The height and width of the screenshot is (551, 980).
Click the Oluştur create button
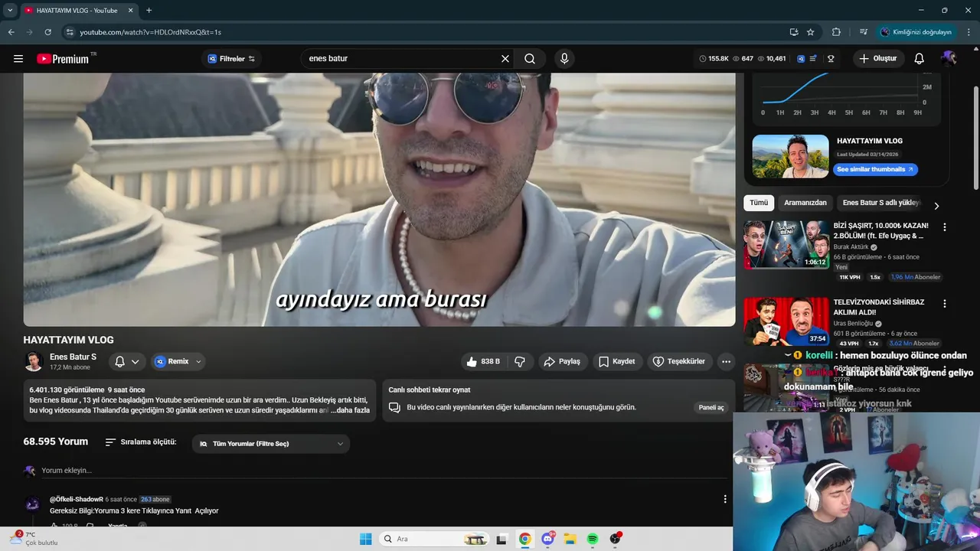[x=878, y=59]
